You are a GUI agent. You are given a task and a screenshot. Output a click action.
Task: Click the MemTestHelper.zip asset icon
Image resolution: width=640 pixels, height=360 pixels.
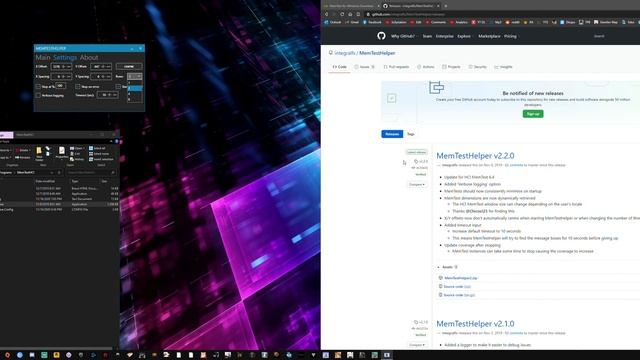440,278
